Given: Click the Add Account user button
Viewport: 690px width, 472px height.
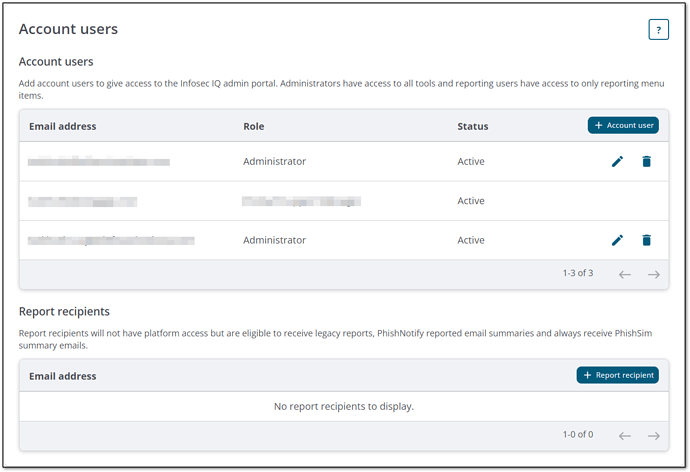Looking at the screenshot, I should [x=623, y=125].
